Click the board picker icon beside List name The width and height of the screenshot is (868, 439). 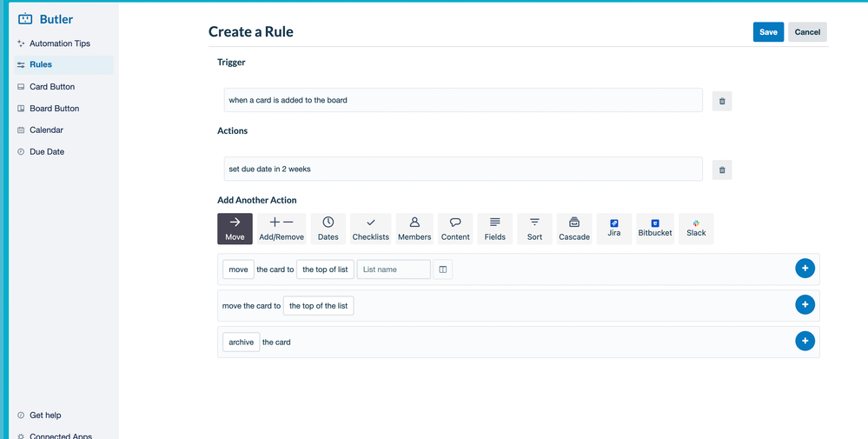pos(443,269)
